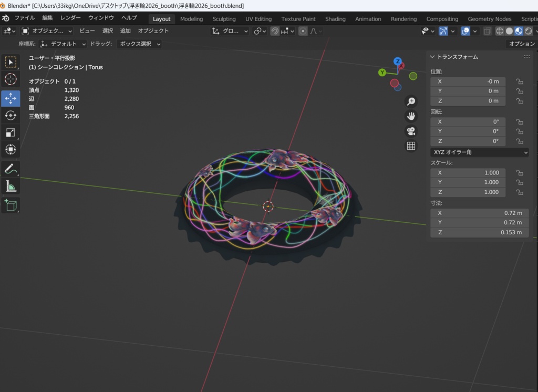Open selectability and visibility dropdown
The height and width of the screenshot is (392, 538).
point(428,31)
